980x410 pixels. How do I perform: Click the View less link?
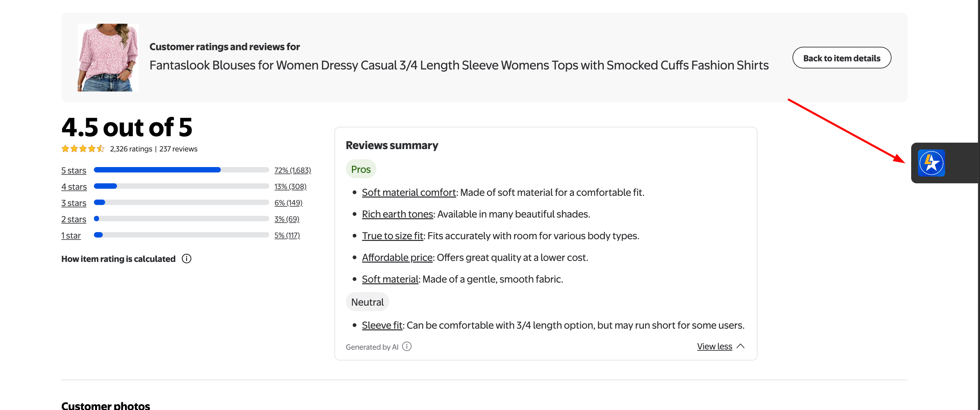(x=714, y=346)
